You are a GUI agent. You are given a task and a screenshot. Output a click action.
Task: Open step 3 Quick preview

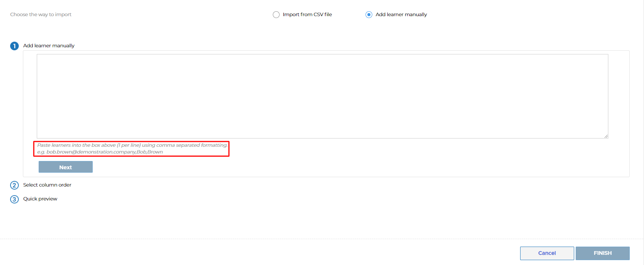[x=40, y=199]
